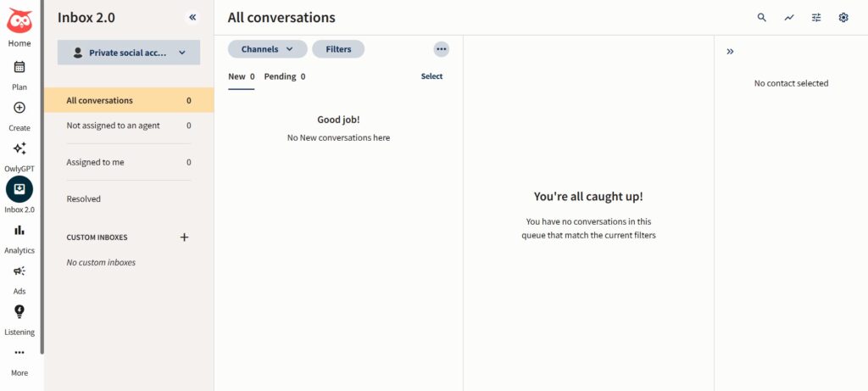
Task: Open the Plan calendar icon
Action: click(19, 67)
